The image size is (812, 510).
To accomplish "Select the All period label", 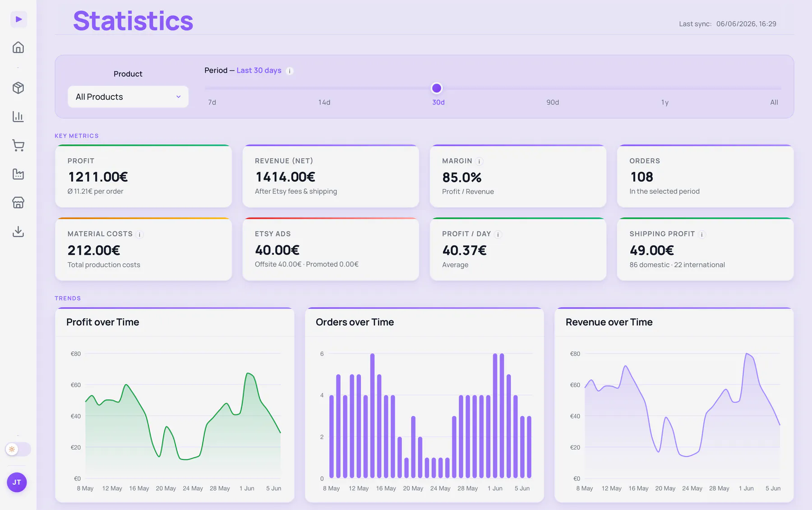I will tap(774, 102).
